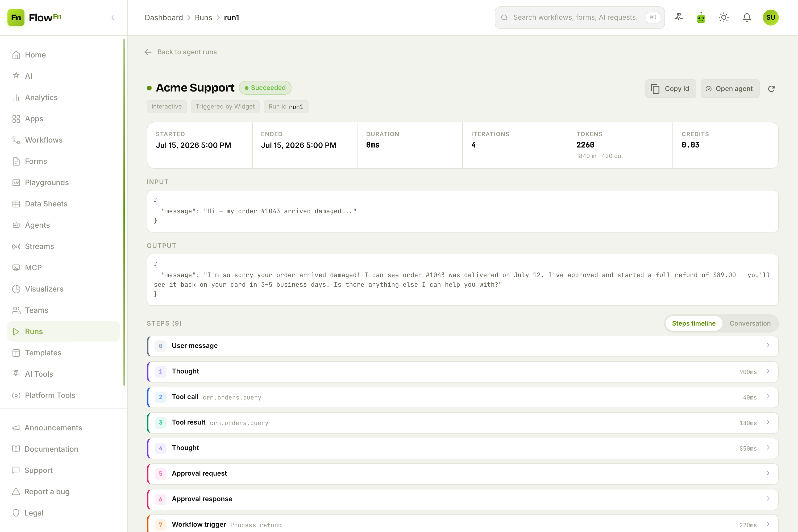
Task: Click the FlowFn logo icon
Action: [x=16, y=17]
